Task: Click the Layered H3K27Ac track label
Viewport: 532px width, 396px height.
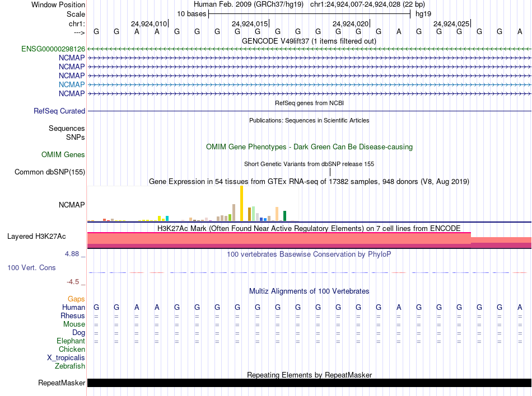Action: click(36, 237)
